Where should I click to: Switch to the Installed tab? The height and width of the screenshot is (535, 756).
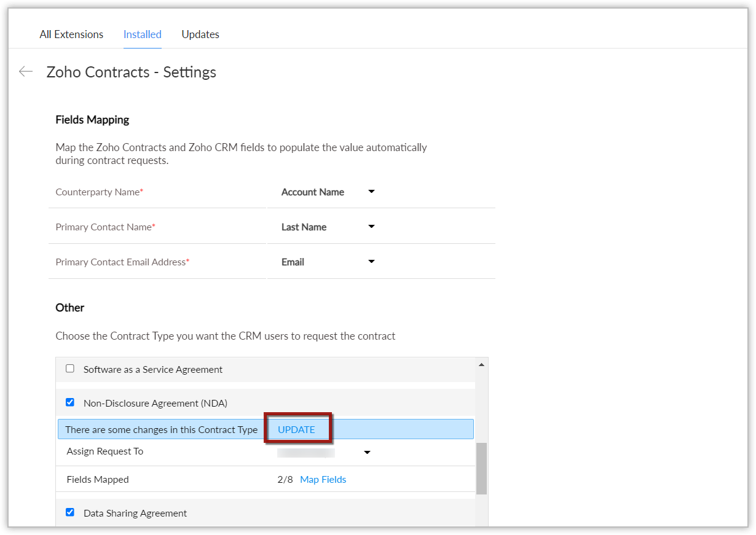143,34
